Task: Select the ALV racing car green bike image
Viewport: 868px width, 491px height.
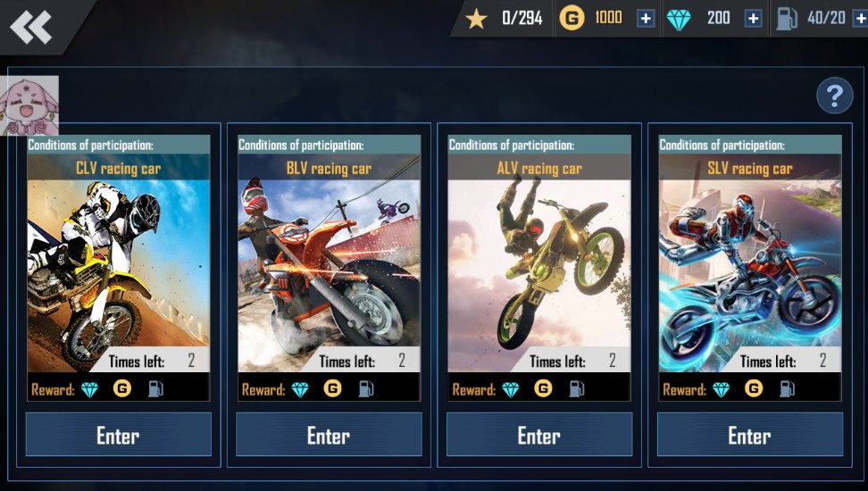Action: [x=539, y=276]
